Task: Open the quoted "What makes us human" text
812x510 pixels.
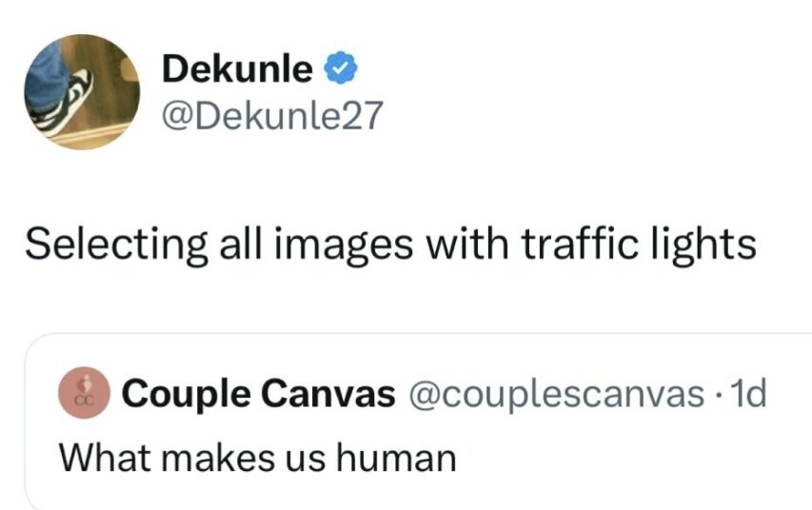Action: [258, 458]
